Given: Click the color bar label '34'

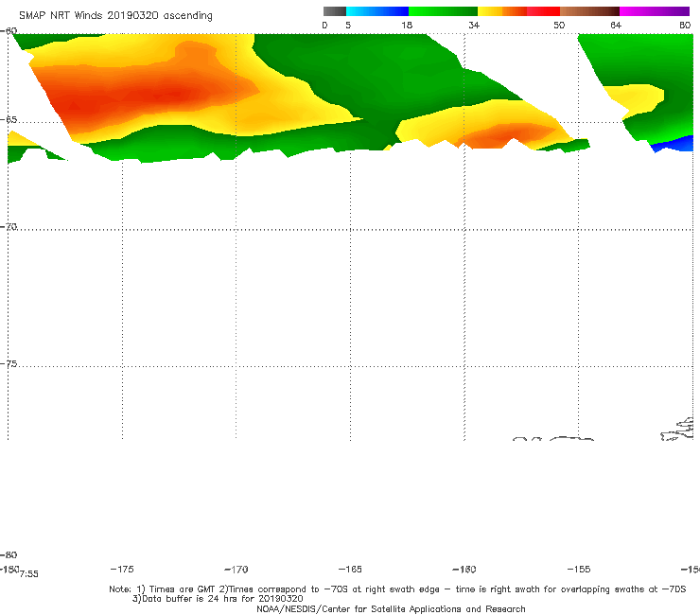Looking at the screenshot, I should [474, 26].
